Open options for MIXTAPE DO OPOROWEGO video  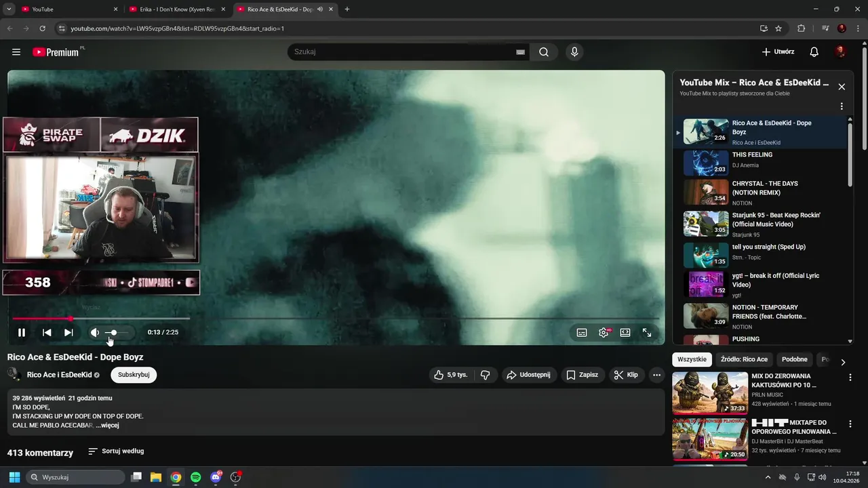click(x=850, y=424)
